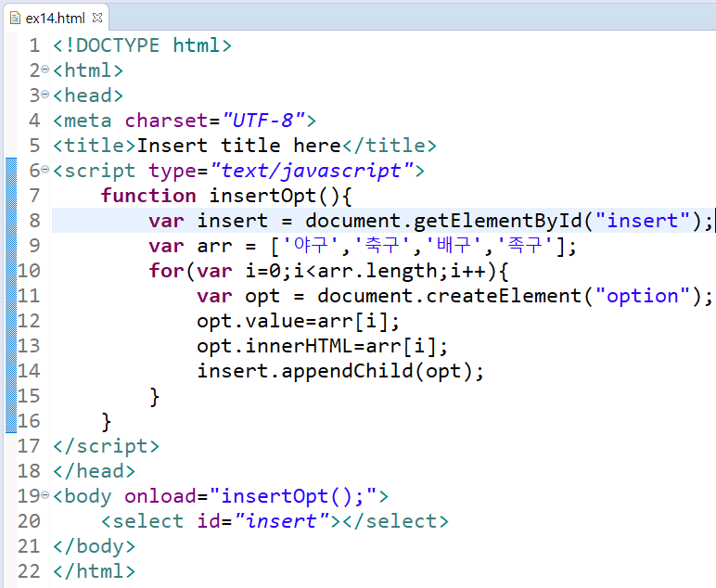Screen dimensions: 716x588
Task: Collapse the body tag fold on line 19
Action: (x=45, y=495)
